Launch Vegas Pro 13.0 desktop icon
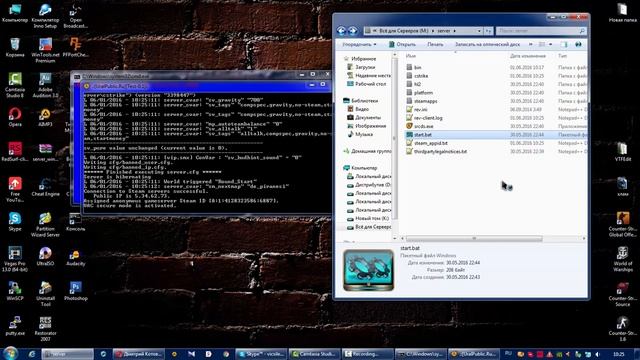The height and width of the screenshot is (360, 640). 15,260
